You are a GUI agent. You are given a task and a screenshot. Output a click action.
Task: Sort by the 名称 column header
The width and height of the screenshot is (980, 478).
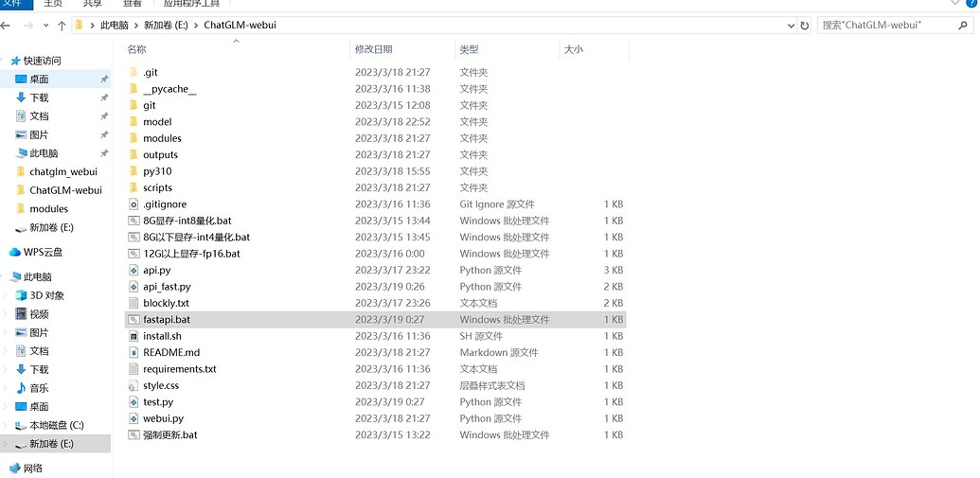137,49
